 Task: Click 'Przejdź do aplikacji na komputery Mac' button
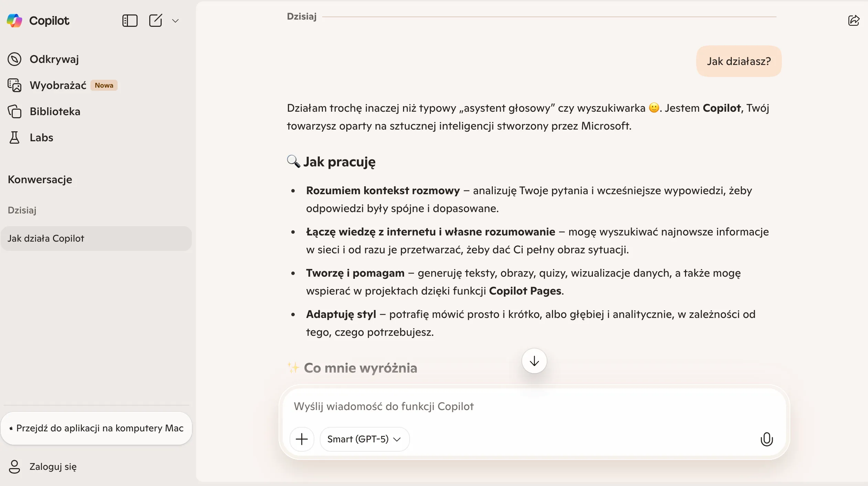[96, 428]
